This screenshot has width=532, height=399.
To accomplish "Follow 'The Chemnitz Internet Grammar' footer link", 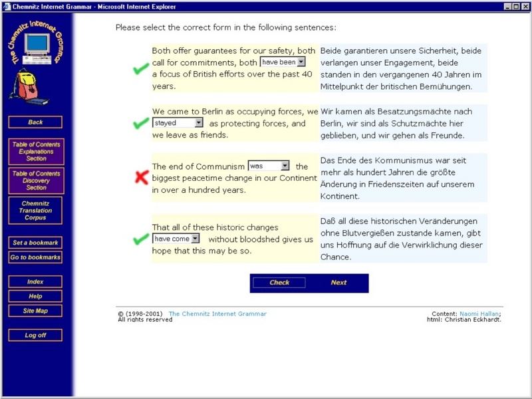I will pos(217,314).
